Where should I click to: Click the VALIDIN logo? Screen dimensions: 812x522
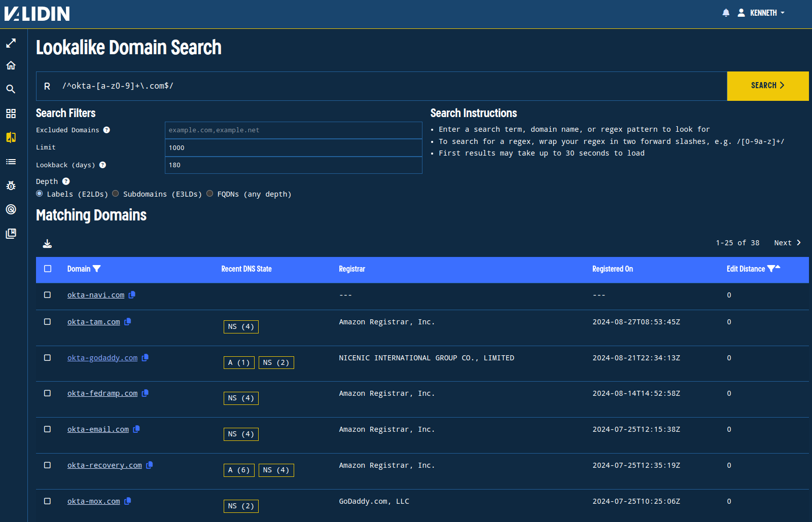[x=37, y=14]
